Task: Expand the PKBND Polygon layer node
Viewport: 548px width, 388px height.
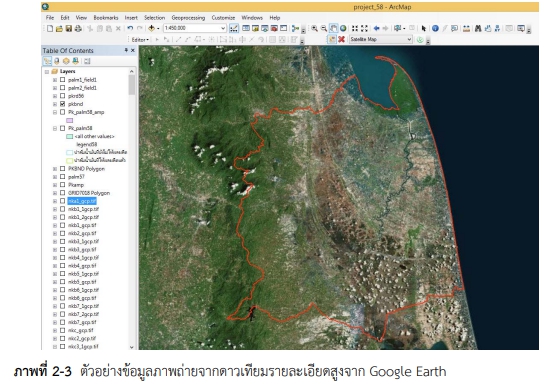Action: 55,169
